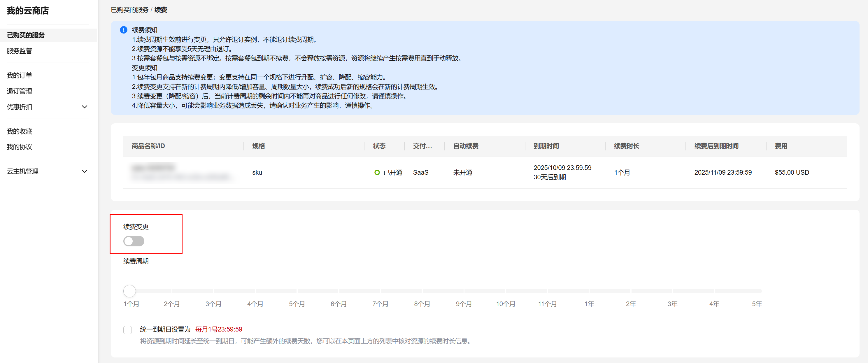Open 退订管理 in the sidebar

(20, 91)
